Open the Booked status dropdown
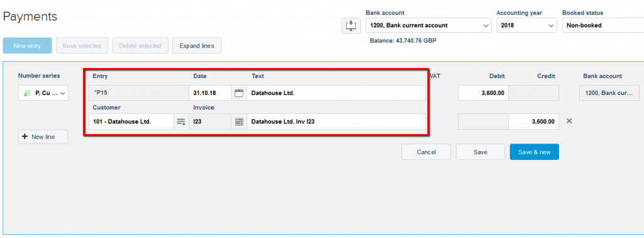The image size is (644, 238). (x=603, y=25)
